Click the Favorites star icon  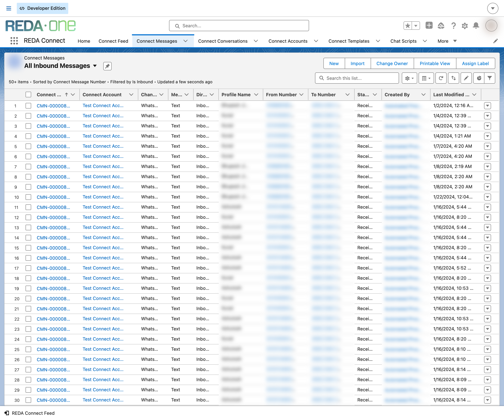[408, 25]
